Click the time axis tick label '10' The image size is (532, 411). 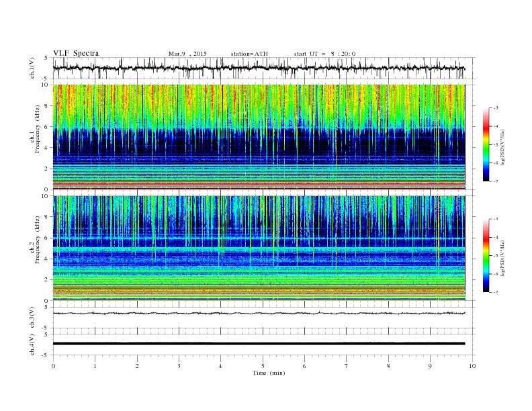(x=472, y=366)
